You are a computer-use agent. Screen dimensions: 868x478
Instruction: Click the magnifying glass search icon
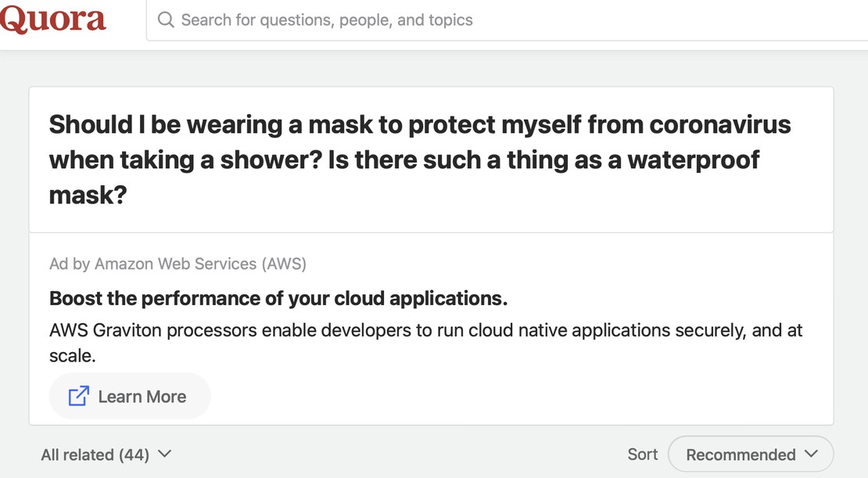(166, 20)
